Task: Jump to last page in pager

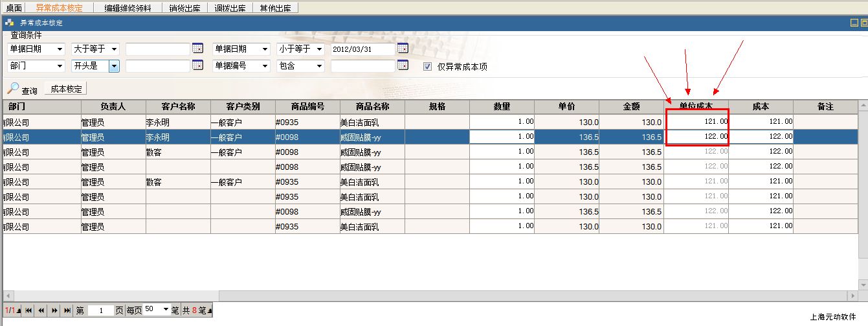Action: [67, 310]
